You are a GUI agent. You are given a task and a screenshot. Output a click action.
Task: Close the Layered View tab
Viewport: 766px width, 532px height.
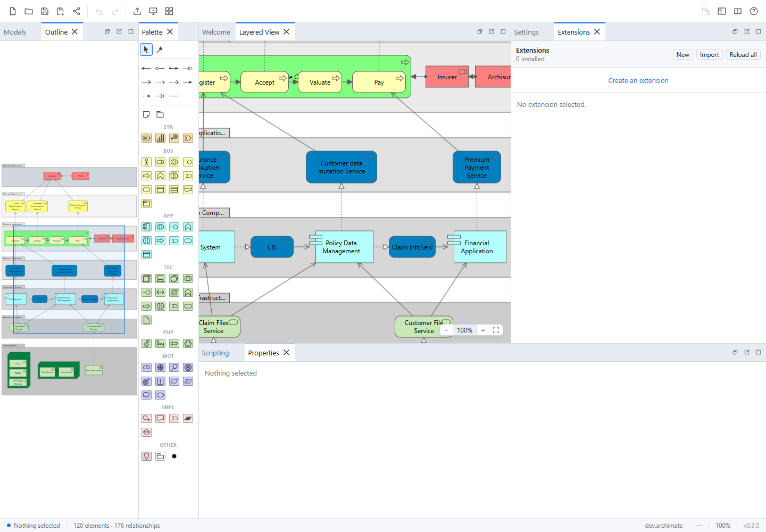(287, 32)
